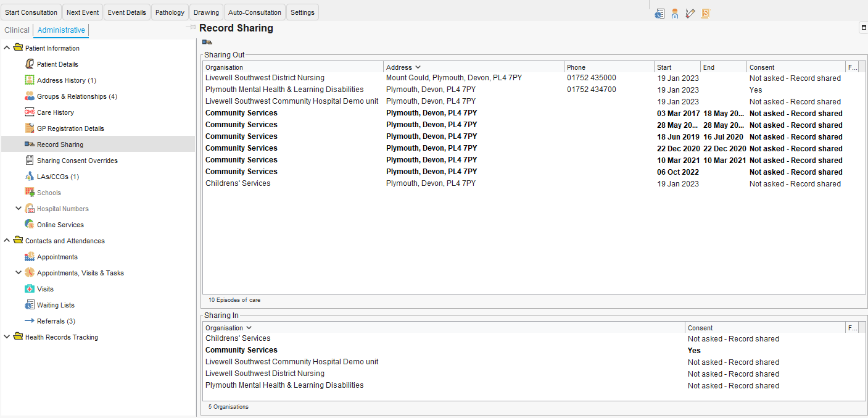The image size is (868, 418).
Task: Click the Referrals arrow icon
Action: pyautogui.click(x=30, y=321)
